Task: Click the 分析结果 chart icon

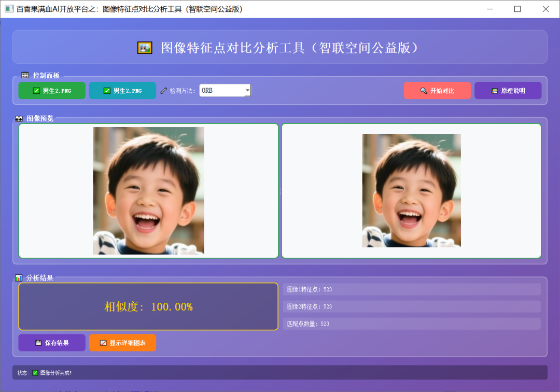Action: [x=20, y=277]
